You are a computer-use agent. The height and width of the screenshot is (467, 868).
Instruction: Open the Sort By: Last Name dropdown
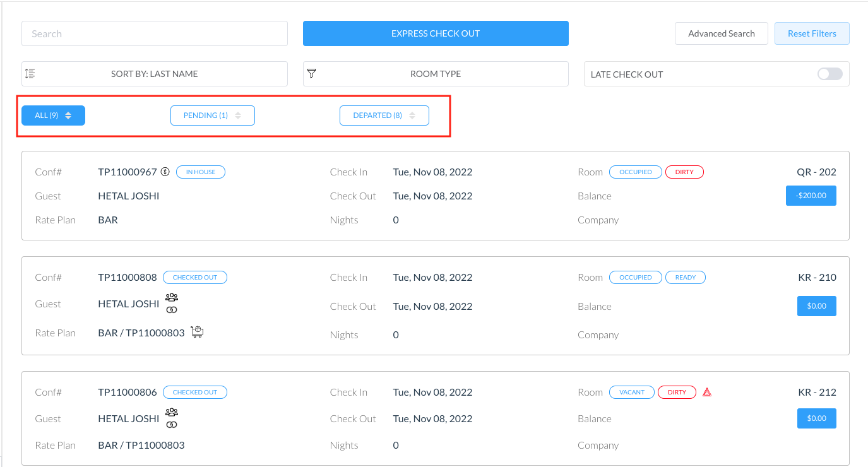coord(155,74)
